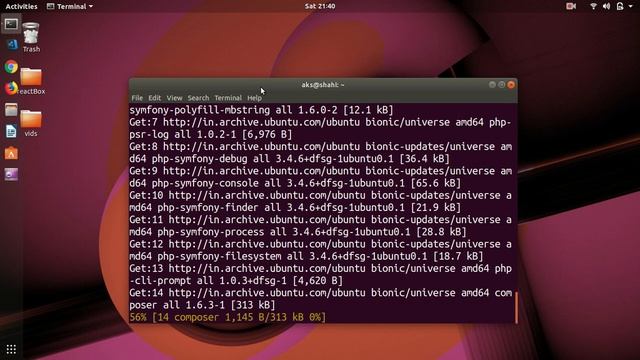Select the reactBox desktop folder
This screenshot has width=640, height=360.
pos(31,81)
